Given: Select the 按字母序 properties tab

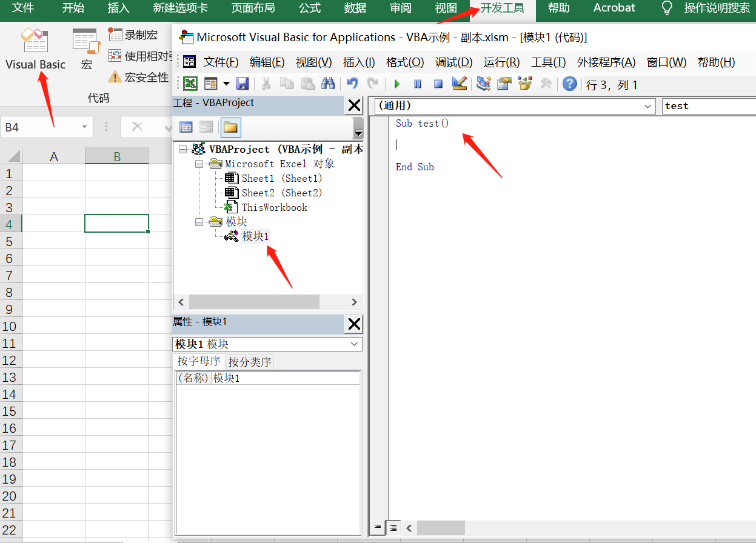Looking at the screenshot, I should pyautogui.click(x=199, y=362).
